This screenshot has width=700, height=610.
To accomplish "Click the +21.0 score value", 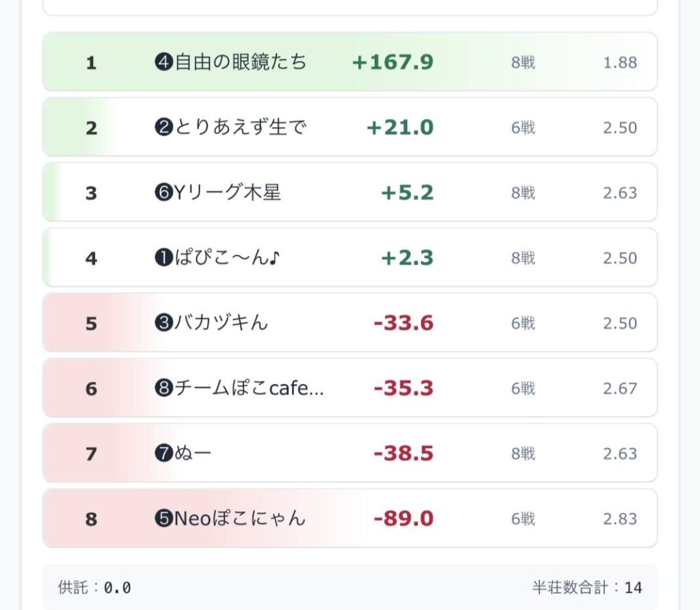I will click(x=400, y=128).
